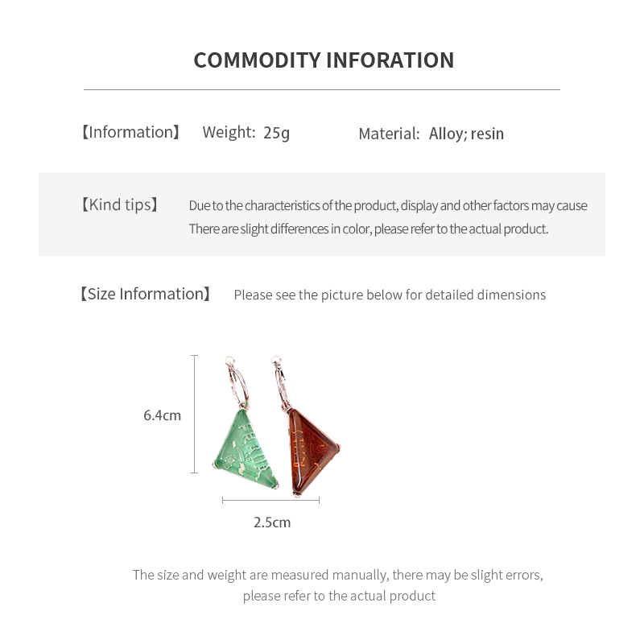Image resolution: width=644 pixels, height=644 pixels.
Task: Click the 【Size Information】 section label
Action: 145,294
